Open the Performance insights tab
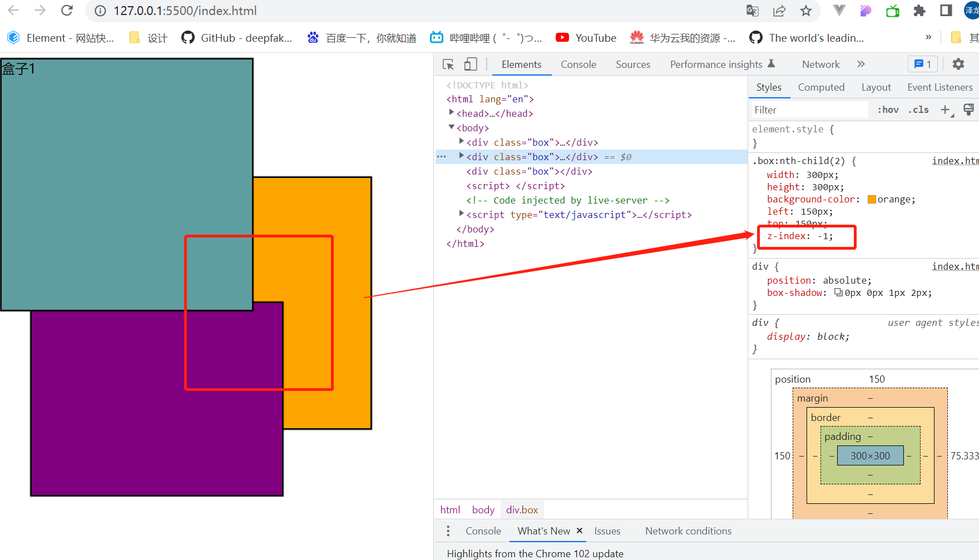 723,65
